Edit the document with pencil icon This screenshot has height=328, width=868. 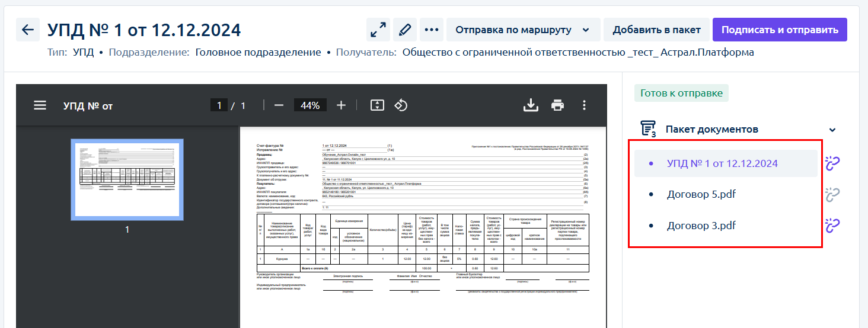pos(404,30)
